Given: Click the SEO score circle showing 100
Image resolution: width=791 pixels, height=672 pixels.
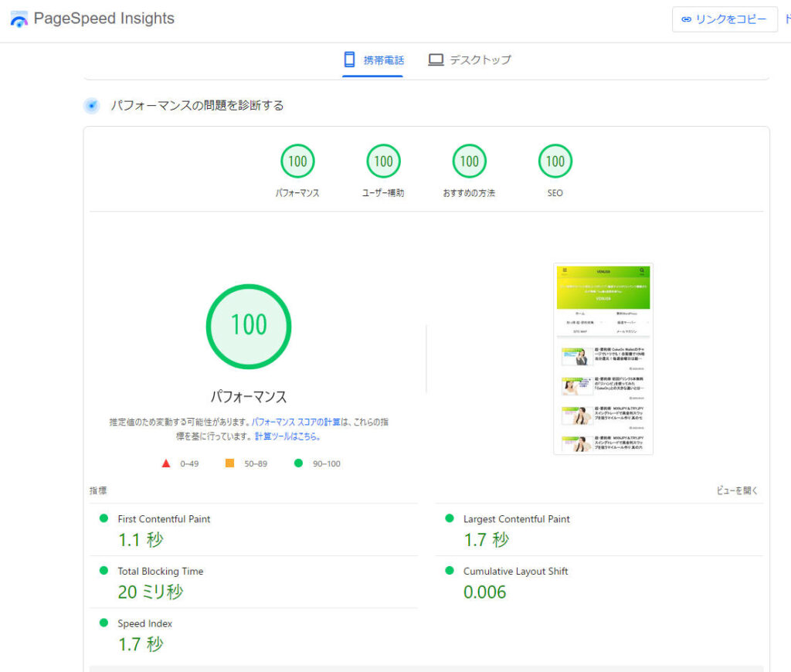Looking at the screenshot, I should pos(555,161).
